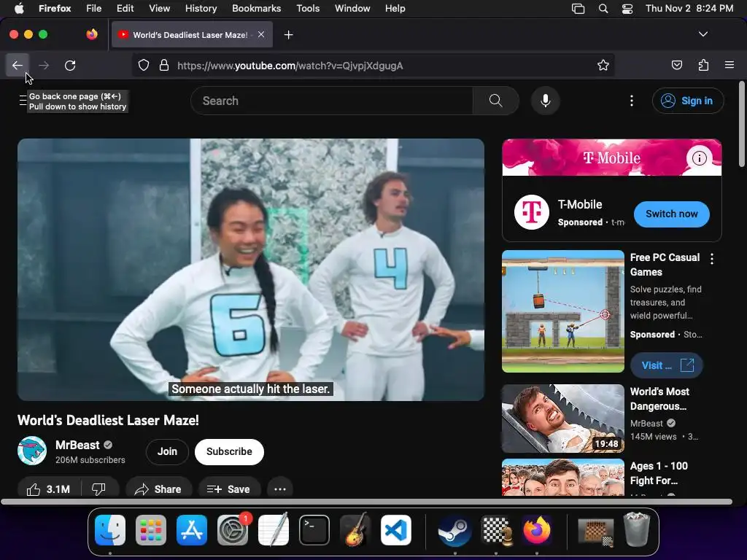747x560 pixels.
Task: Dislike the video with thumbs down
Action: pos(98,489)
